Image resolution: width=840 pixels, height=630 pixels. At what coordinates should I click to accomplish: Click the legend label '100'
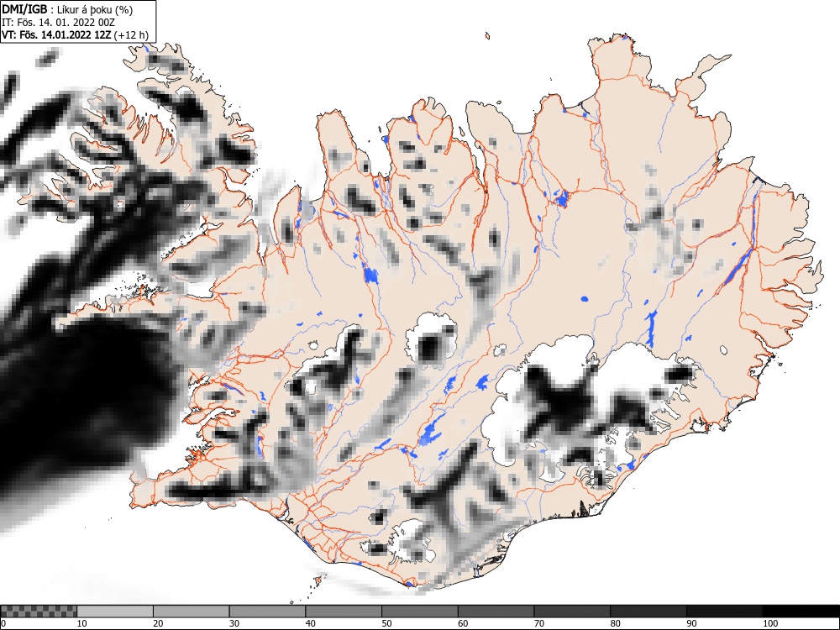[769, 623]
